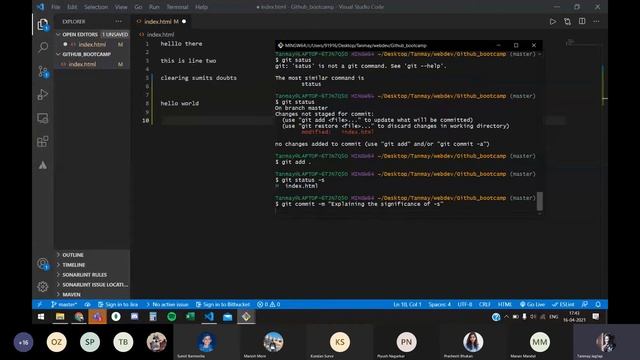Open the Remote Explorer view
640x360 pixels.
[42, 118]
